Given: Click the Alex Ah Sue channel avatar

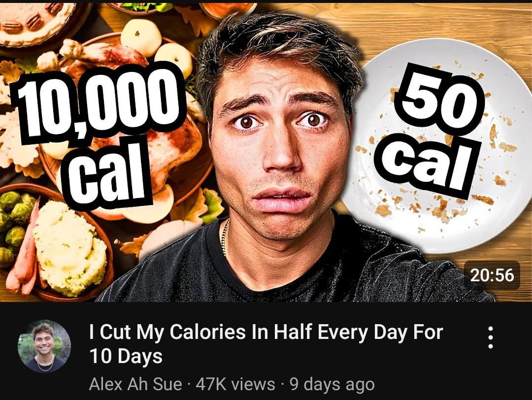Looking at the screenshot, I should click(44, 346).
